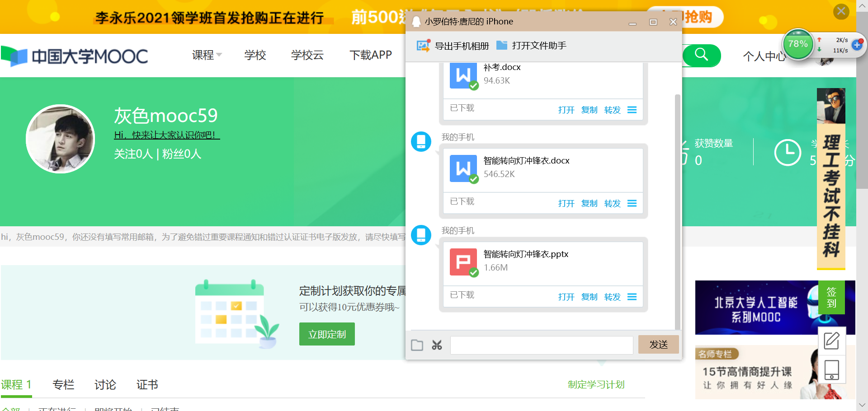
Task: Click 打开 for 智能转向灯冲锋衣.pptx
Action: pos(566,297)
